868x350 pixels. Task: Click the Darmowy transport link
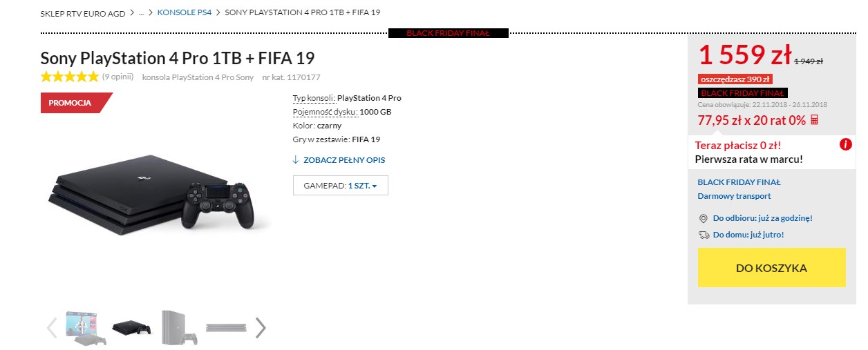pyautogui.click(x=734, y=196)
